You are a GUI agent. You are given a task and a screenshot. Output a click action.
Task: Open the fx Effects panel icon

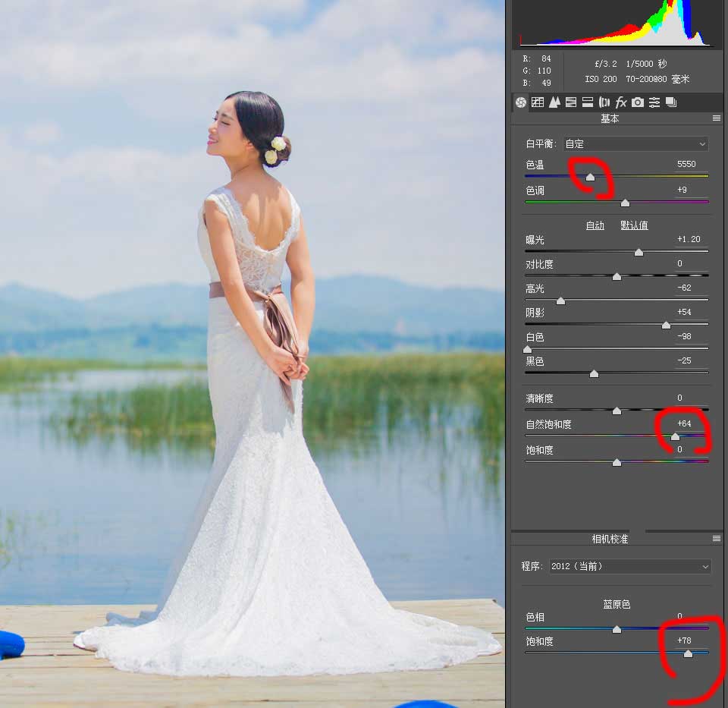point(620,102)
